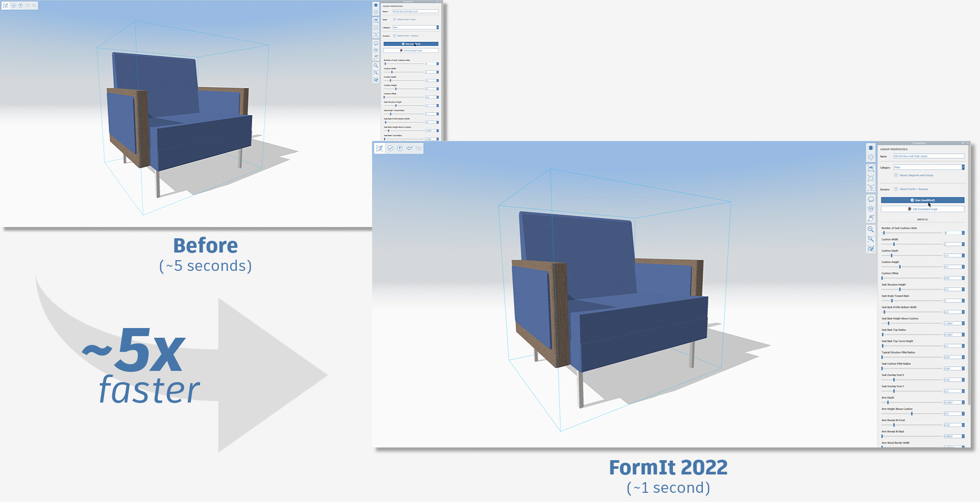Click the Properties panel title bar in FormIt 2022
Screen dimensions: 980x502
tap(923, 143)
